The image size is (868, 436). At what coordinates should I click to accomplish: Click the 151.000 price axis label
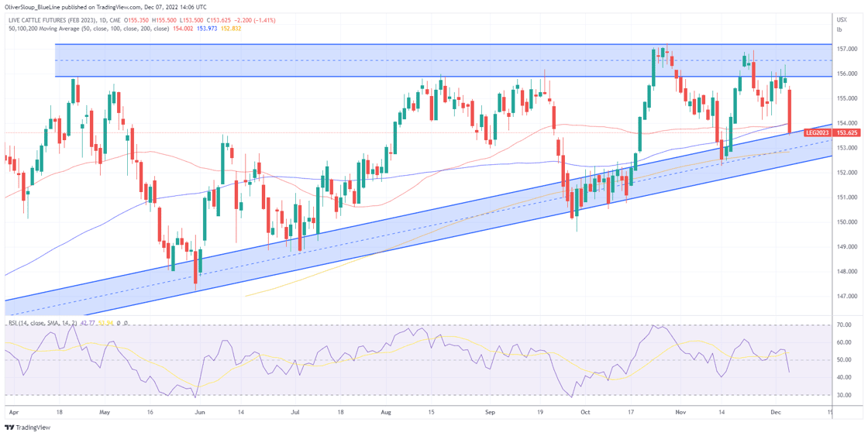(846, 197)
